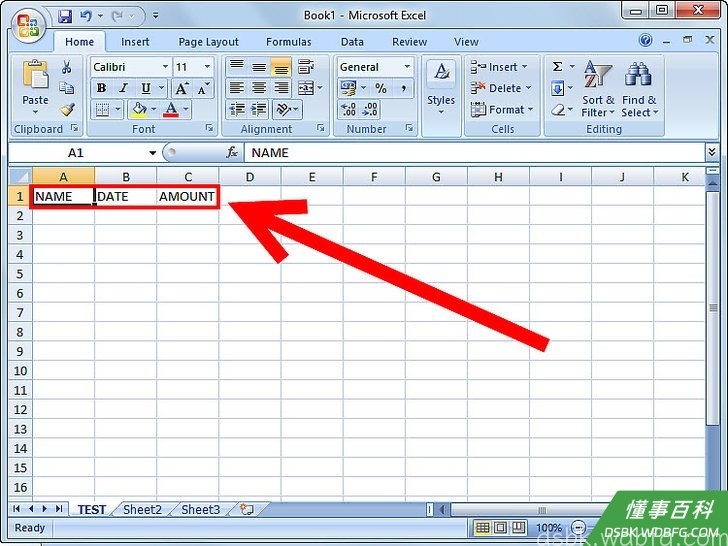
Task: Go to the Review tab
Action: click(x=410, y=42)
